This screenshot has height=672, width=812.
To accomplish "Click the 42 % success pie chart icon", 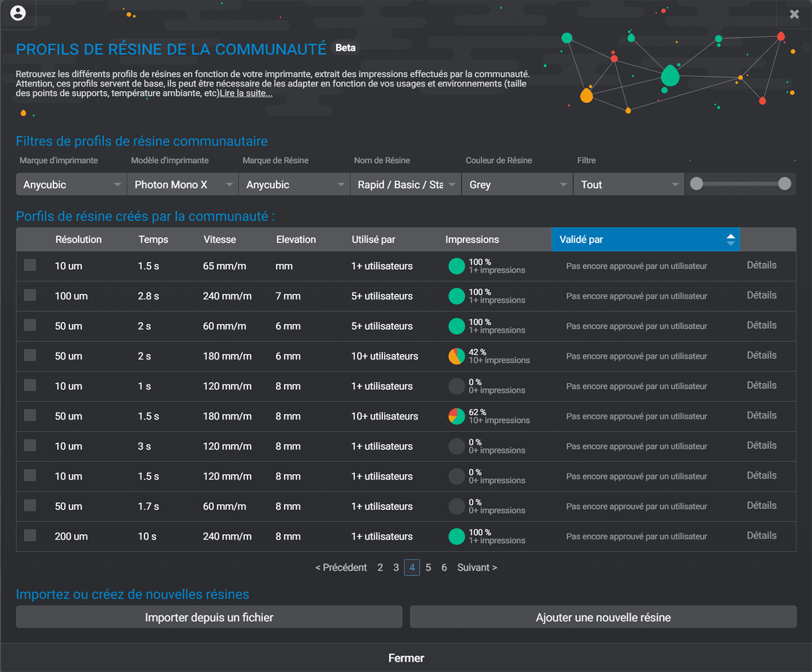I will click(457, 356).
